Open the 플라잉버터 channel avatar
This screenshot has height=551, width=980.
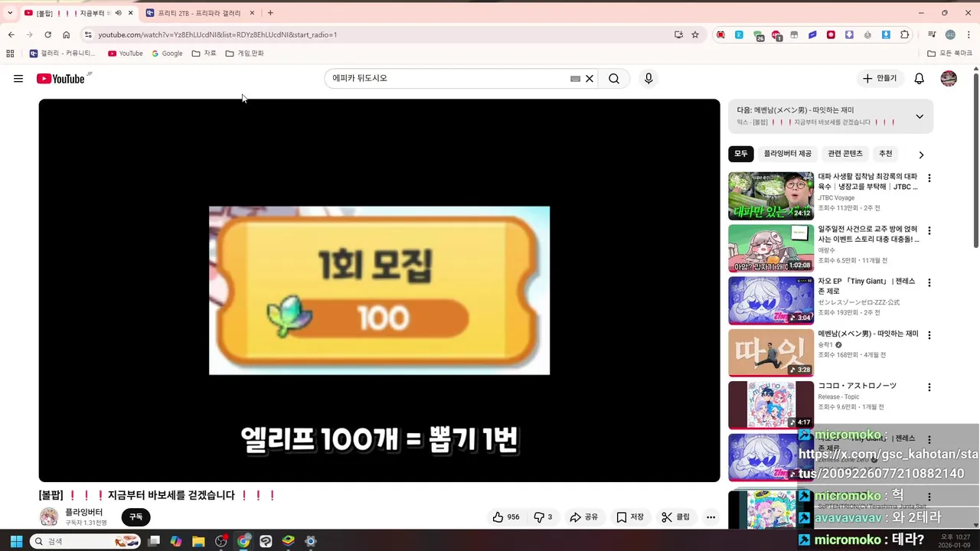pos(49,517)
